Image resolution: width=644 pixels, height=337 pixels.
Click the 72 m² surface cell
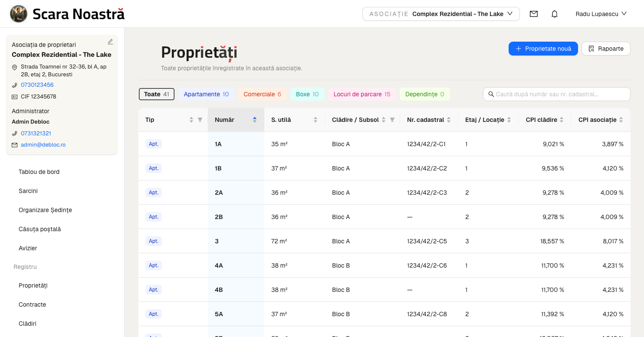(279, 241)
